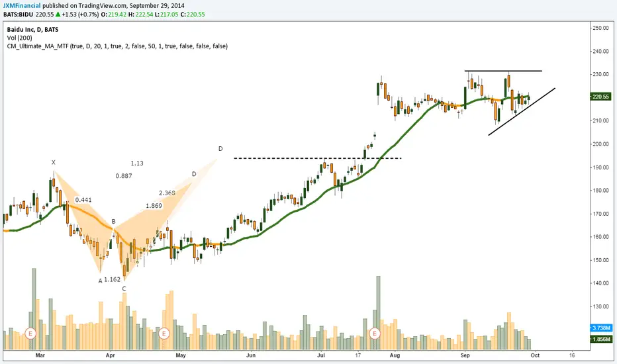Image resolution: width=617 pixels, height=364 pixels.
Task: Click the 150.00 price axis label
Action: point(601,260)
